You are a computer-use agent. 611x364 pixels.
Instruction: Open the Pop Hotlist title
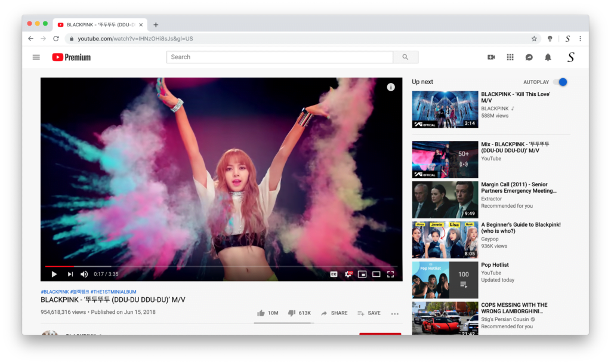click(x=495, y=265)
